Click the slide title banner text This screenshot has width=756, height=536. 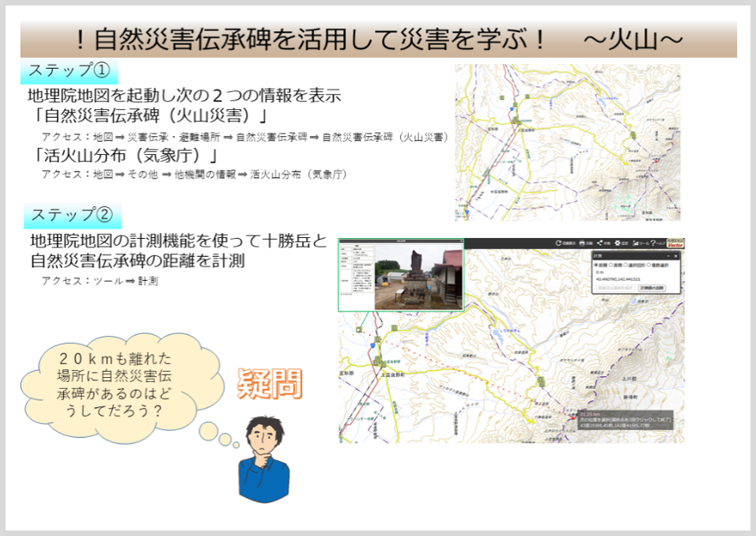tap(379, 40)
